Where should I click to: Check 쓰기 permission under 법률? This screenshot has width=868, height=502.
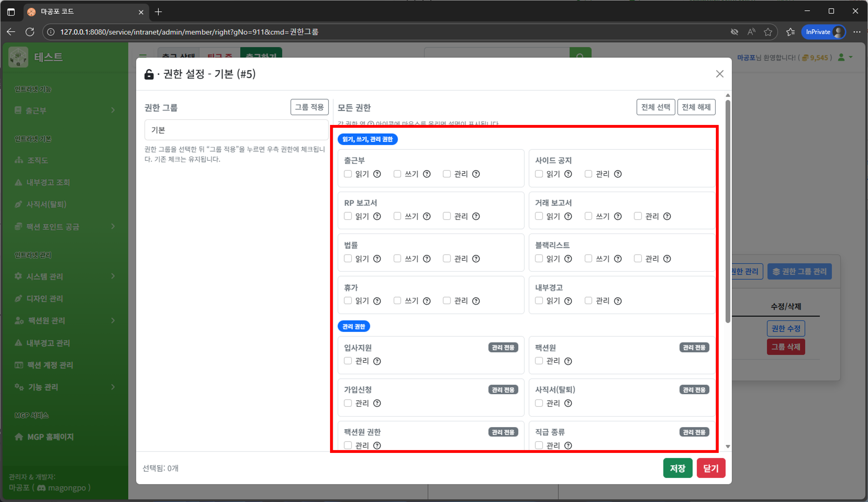pos(398,259)
